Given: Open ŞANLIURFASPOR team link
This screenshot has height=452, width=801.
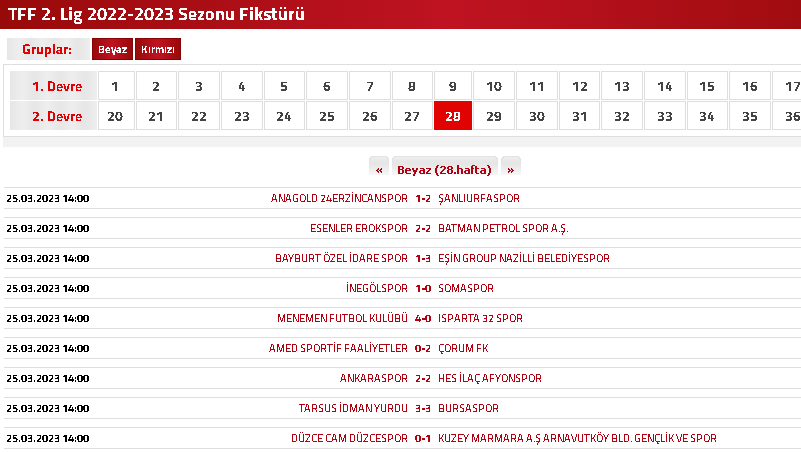Looking at the screenshot, I should coord(479,198).
